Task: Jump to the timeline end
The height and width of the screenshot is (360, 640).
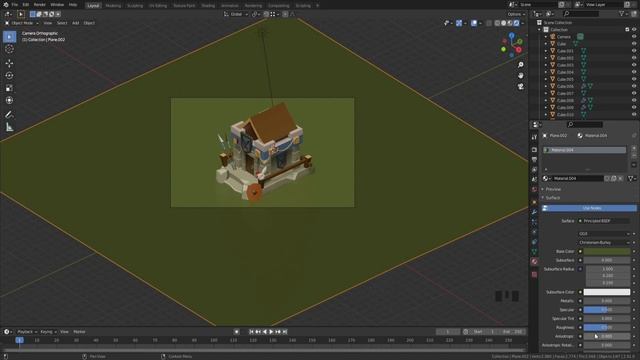Action: pyautogui.click(x=285, y=332)
